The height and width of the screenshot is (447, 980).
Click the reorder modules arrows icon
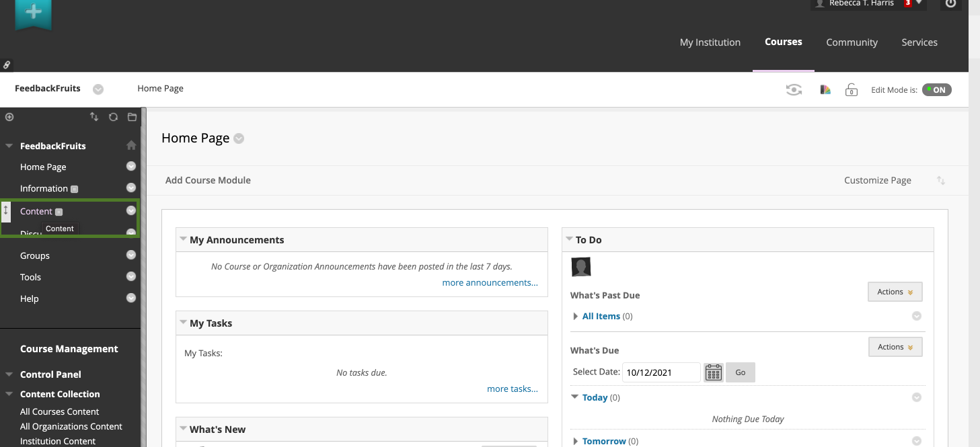click(x=941, y=180)
